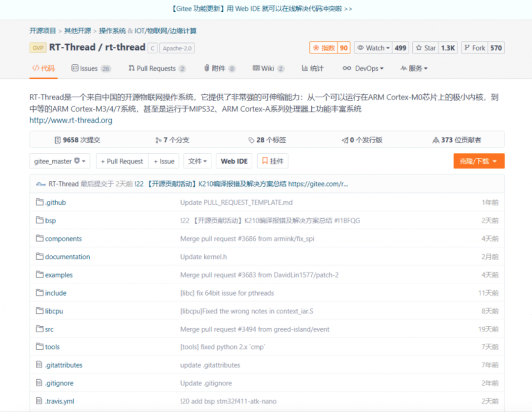This screenshot has height=412, width=532.
Task: Click the contributors icon beside 373 位贡献者
Action: [x=436, y=140]
